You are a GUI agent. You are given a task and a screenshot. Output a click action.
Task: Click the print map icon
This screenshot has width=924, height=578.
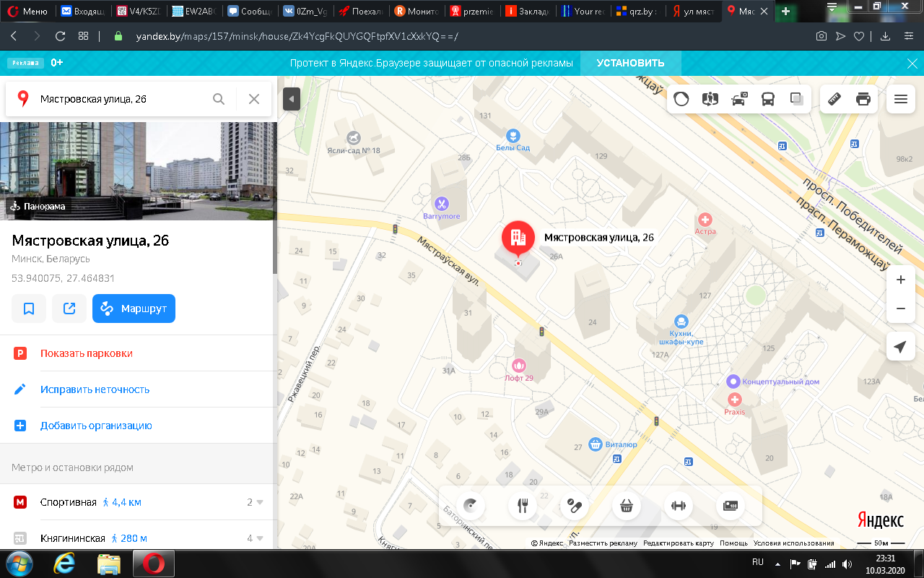pos(863,99)
